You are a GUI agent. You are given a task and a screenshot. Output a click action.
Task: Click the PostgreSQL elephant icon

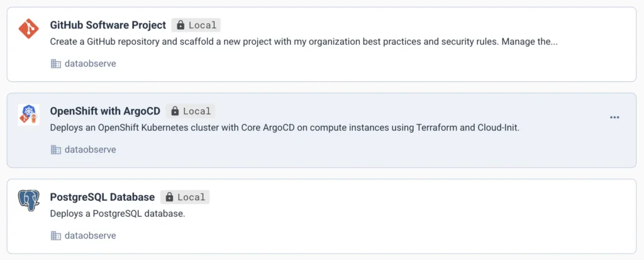click(29, 200)
